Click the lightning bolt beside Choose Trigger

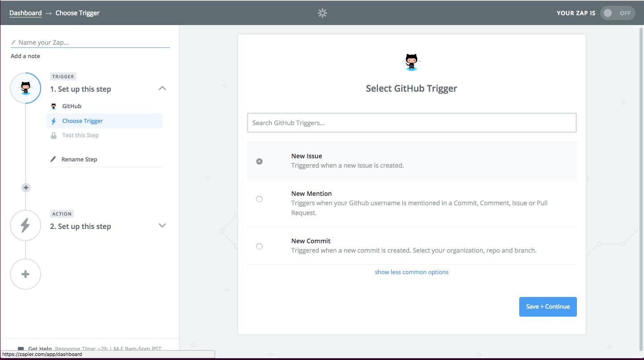click(54, 121)
